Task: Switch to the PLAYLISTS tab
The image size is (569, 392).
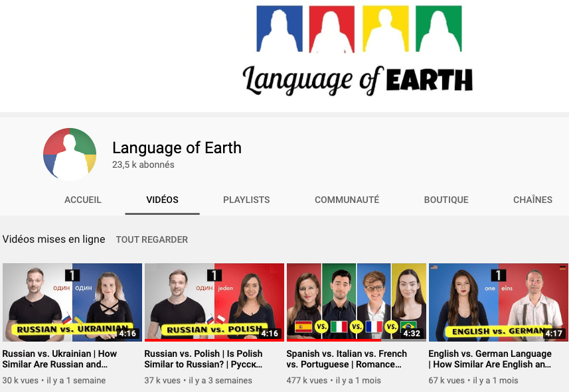Action: tap(246, 200)
